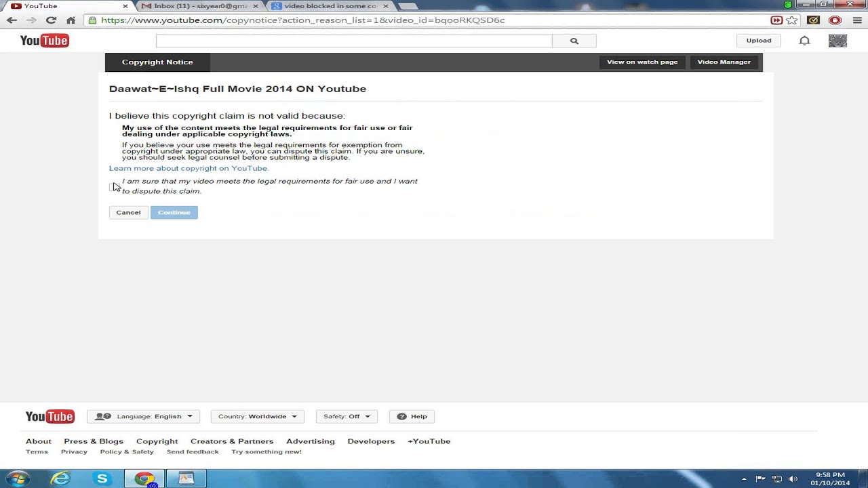Click the footer YouTube logo
Screen dimensions: 868x488
(50, 417)
